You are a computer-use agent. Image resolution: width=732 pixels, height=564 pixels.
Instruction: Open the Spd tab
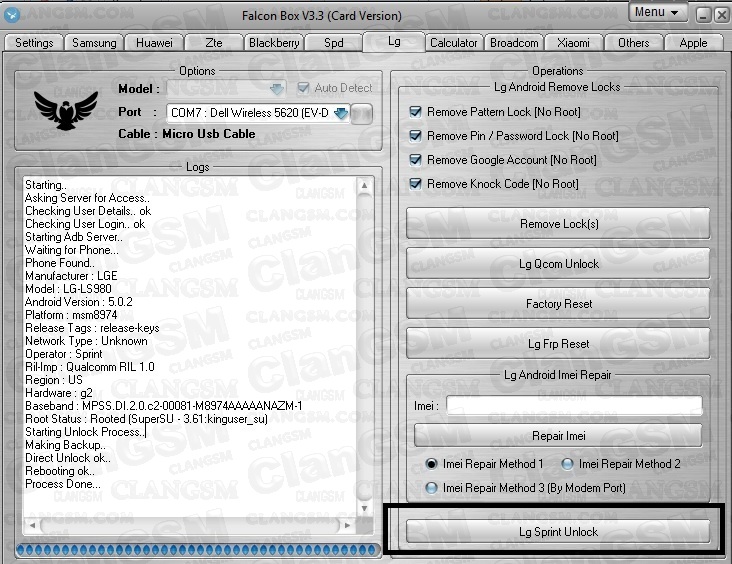pos(334,43)
